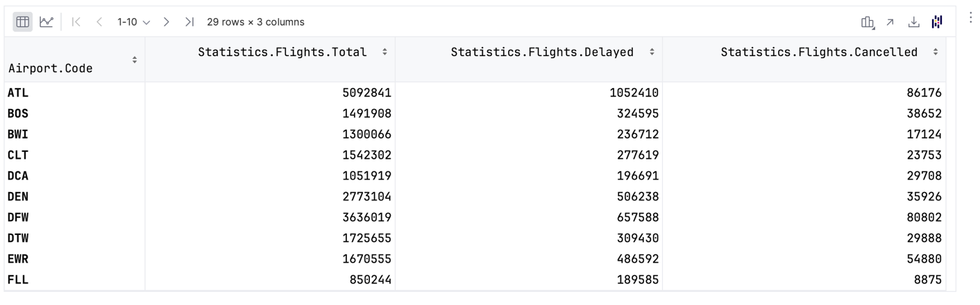This screenshot has height=305, width=980.
Task: Go to the previous page of rows
Action: 99,22
